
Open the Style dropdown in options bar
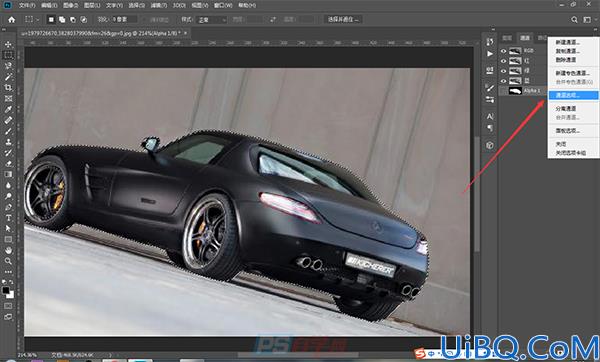(x=212, y=20)
